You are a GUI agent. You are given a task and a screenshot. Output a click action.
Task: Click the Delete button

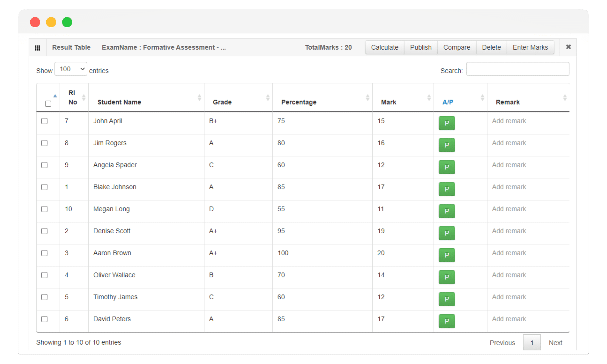coord(491,47)
